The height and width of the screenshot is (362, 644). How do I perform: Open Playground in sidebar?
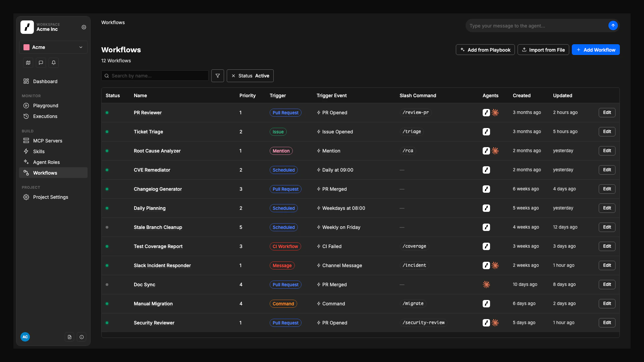pyautogui.click(x=53, y=106)
